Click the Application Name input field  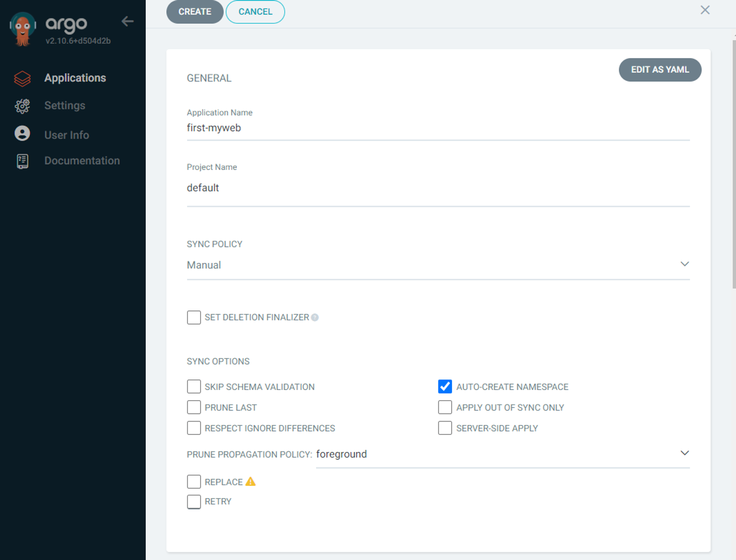[x=438, y=128]
